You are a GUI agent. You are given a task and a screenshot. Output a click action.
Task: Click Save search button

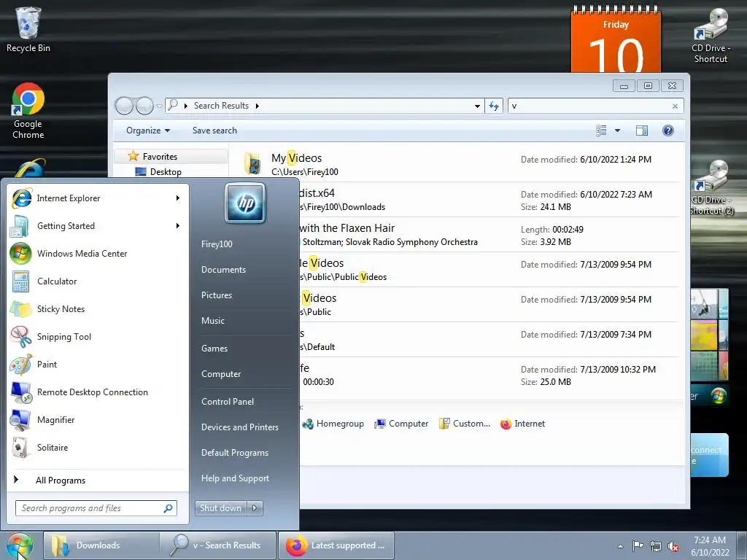click(214, 131)
